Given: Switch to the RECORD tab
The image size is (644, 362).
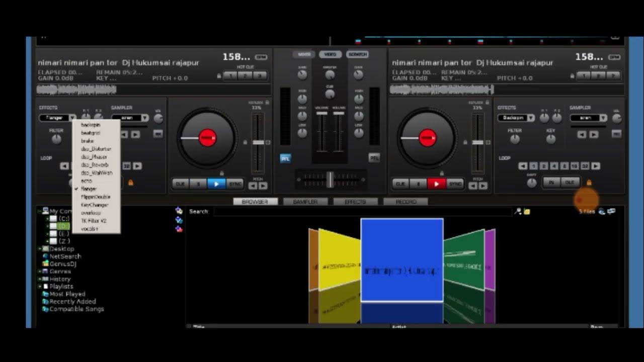Looking at the screenshot, I should [406, 202].
